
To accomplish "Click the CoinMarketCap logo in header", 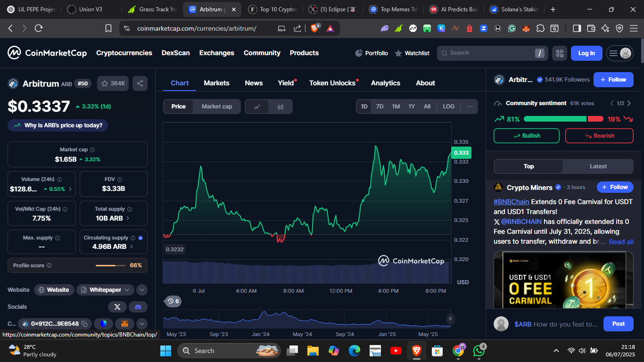I will coord(47,53).
